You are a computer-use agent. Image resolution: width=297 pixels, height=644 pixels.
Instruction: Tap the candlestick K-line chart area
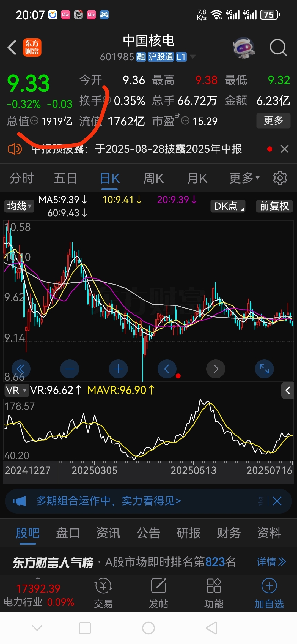click(x=148, y=301)
